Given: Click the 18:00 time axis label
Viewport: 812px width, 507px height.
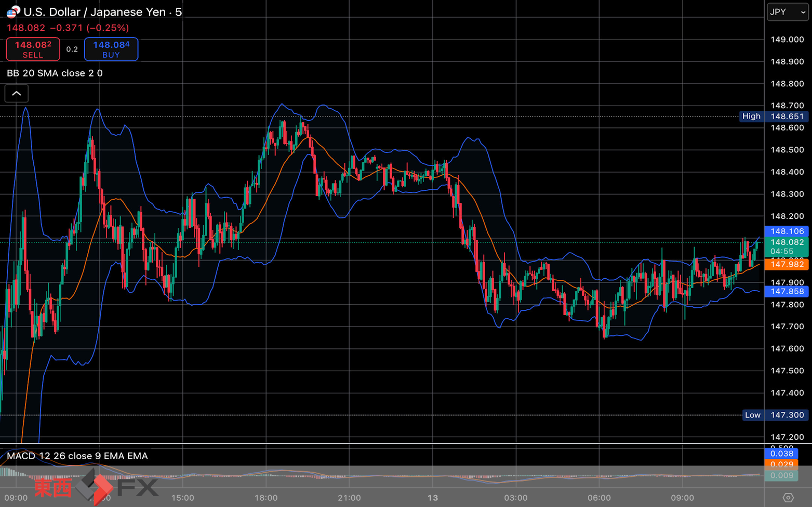Looking at the screenshot, I should coord(266,498).
